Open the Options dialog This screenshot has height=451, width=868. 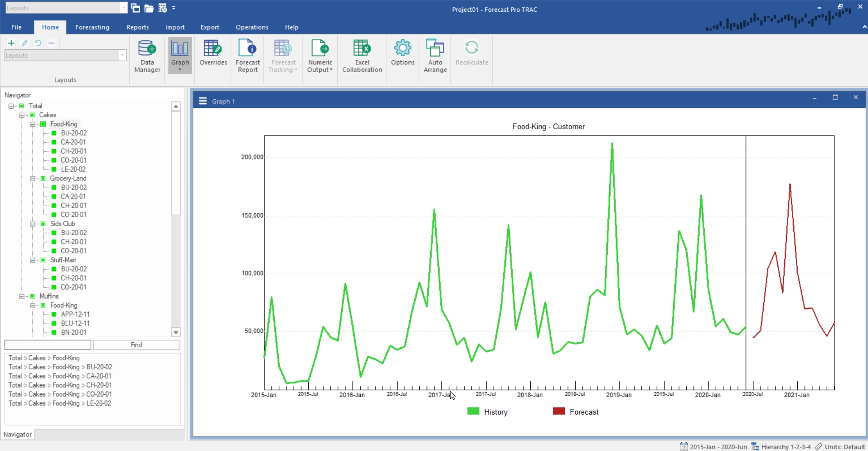click(x=402, y=53)
